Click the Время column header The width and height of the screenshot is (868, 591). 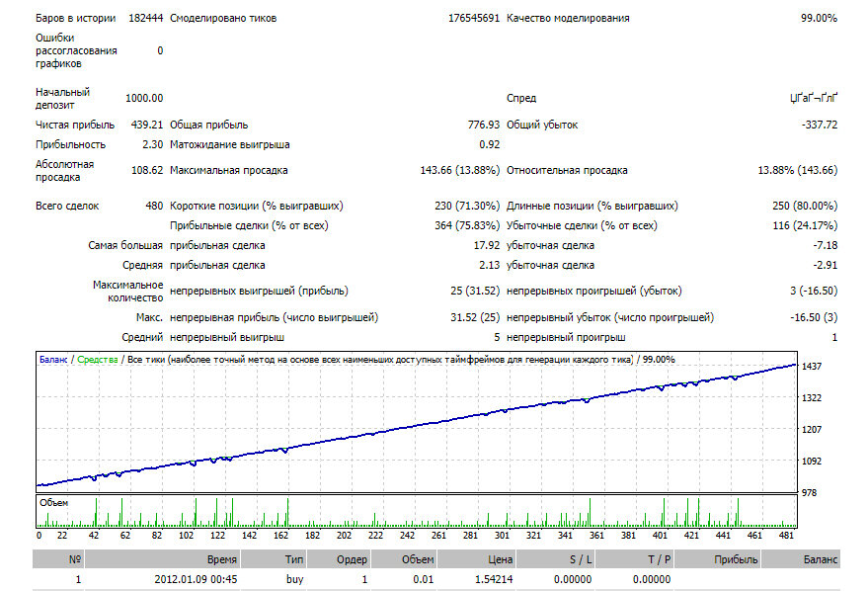[x=162, y=559]
